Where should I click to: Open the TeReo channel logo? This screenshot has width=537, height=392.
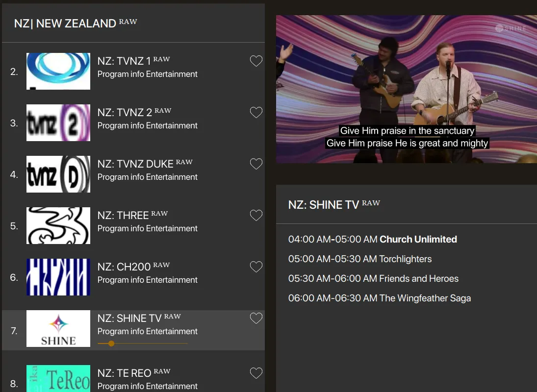pyautogui.click(x=58, y=378)
